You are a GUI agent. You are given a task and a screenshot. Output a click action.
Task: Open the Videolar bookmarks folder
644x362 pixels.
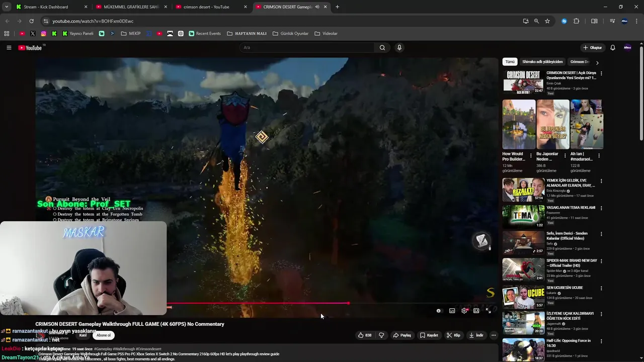coord(326,34)
